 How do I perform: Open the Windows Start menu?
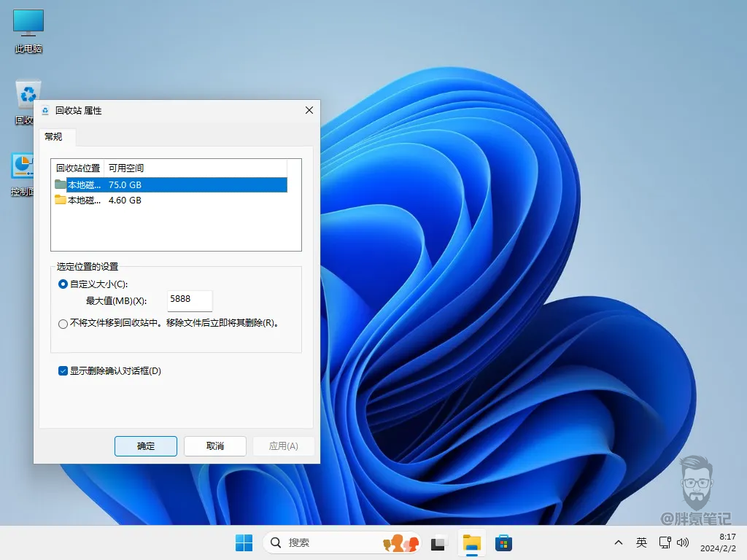pos(244,542)
